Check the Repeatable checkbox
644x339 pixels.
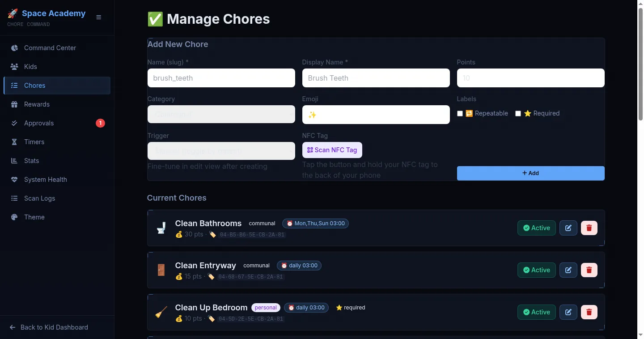[x=460, y=114]
